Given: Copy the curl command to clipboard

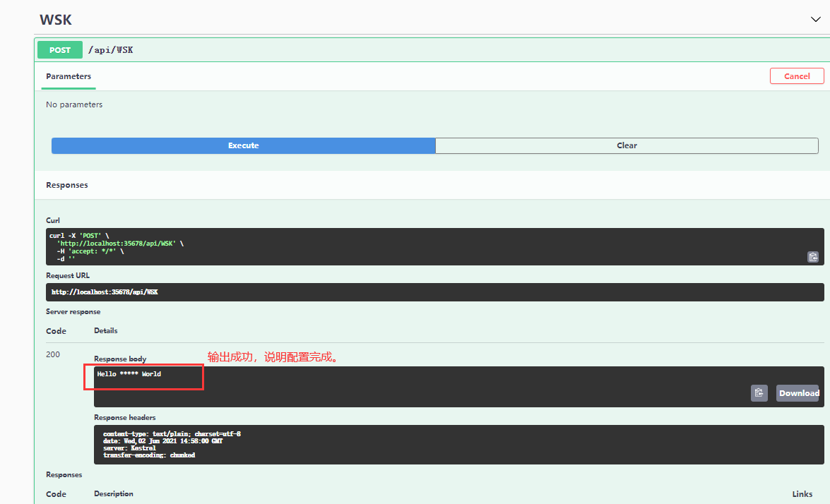Looking at the screenshot, I should pos(812,257).
